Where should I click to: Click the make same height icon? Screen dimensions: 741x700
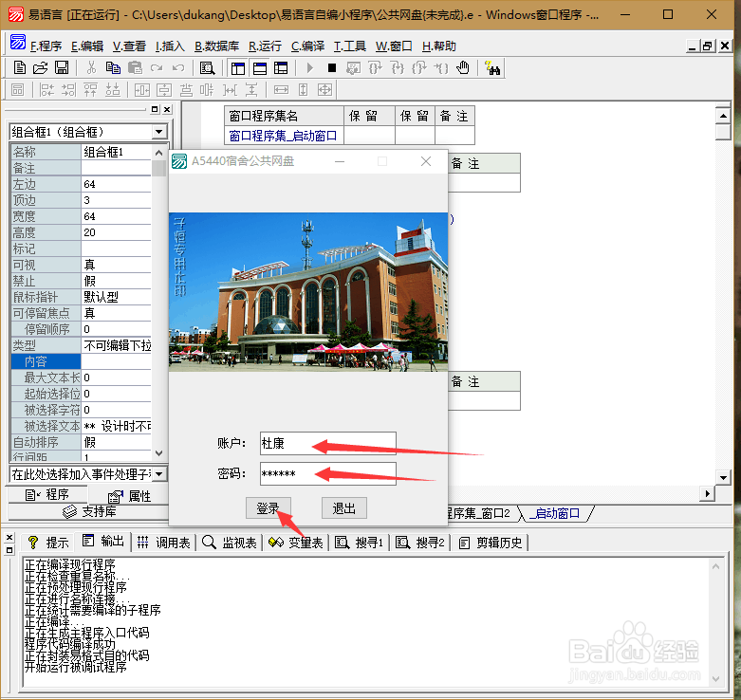point(303,90)
